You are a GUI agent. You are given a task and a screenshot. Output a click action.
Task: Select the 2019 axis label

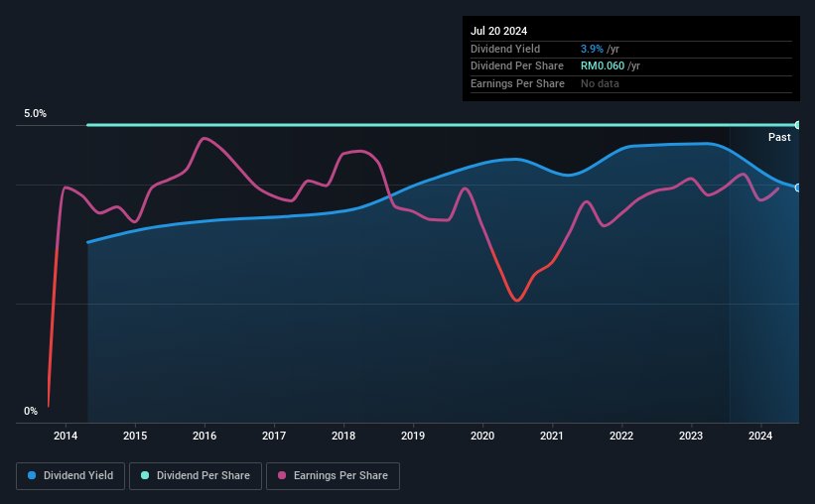pyautogui.click(x=413, y=436)
